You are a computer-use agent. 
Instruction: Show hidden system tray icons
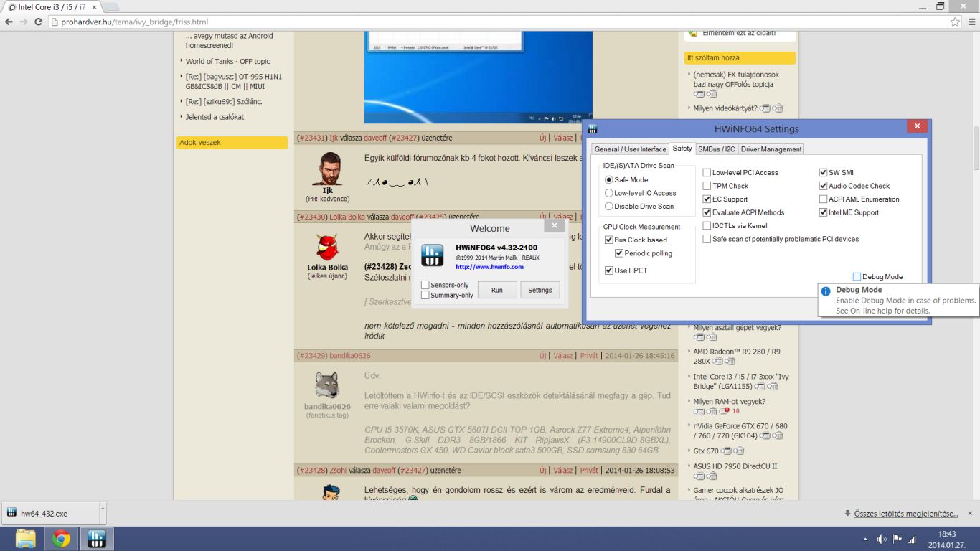click(867, 539)
